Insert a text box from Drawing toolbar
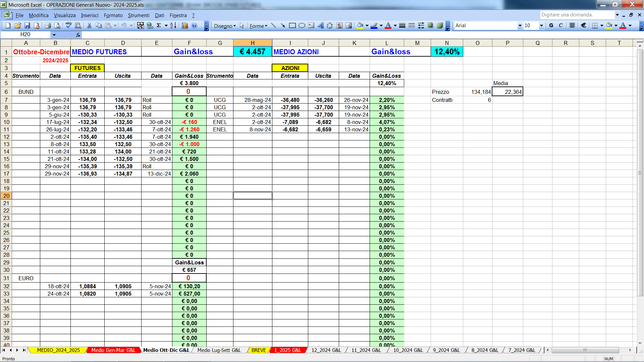Viewport: 644px width, 362px height. pyautogui.click(x=311, y=25)
